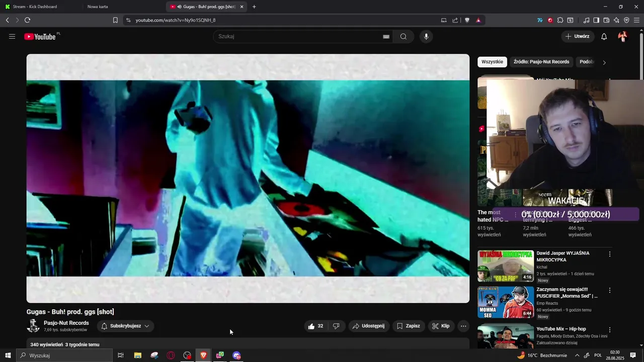The height and width of the screenshot is (362, 644).
Task: Open the YouTube Mix – Hip-hop thumbnail
Action: point(506,336)
